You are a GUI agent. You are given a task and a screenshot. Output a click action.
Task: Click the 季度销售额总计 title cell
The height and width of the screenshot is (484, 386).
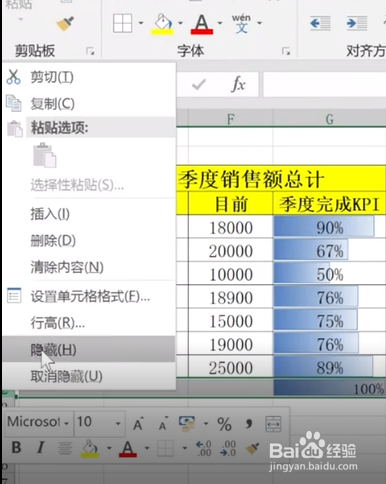pyautogui.click(x=281, y=179)
